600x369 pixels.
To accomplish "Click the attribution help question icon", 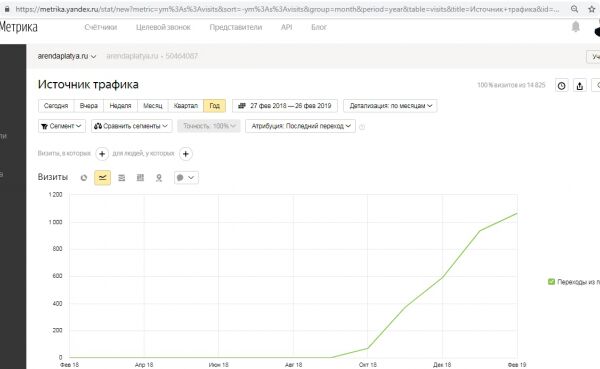I will tap(362, 127).
